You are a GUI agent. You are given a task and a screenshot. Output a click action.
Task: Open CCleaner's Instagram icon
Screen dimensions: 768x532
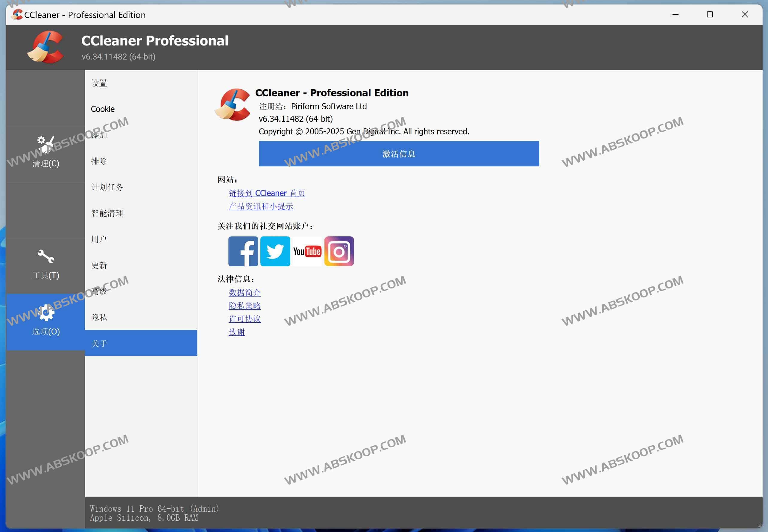point(339,251)
